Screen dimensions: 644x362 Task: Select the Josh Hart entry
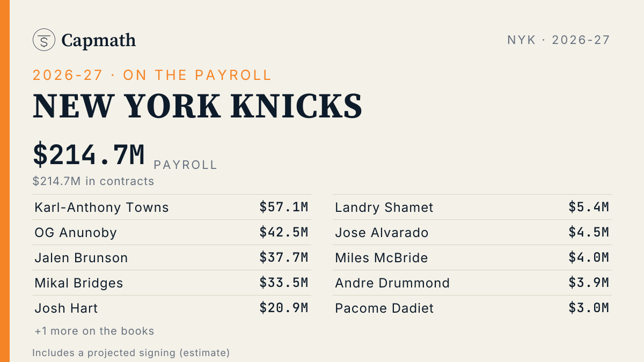coord(172,308)
